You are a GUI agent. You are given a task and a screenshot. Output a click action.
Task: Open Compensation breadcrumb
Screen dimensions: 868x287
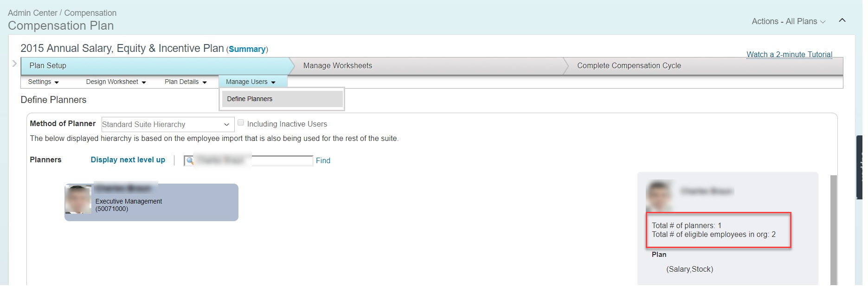(x=90, y=13)
